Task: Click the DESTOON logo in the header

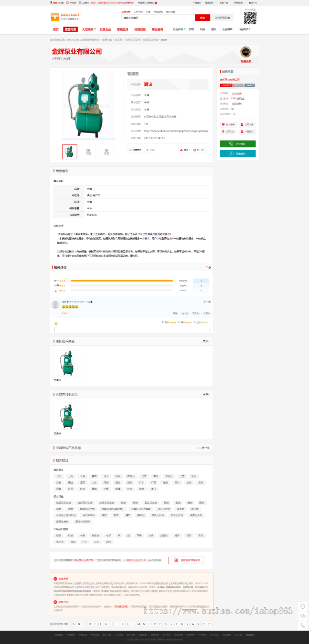Action: tap(66, 17)
